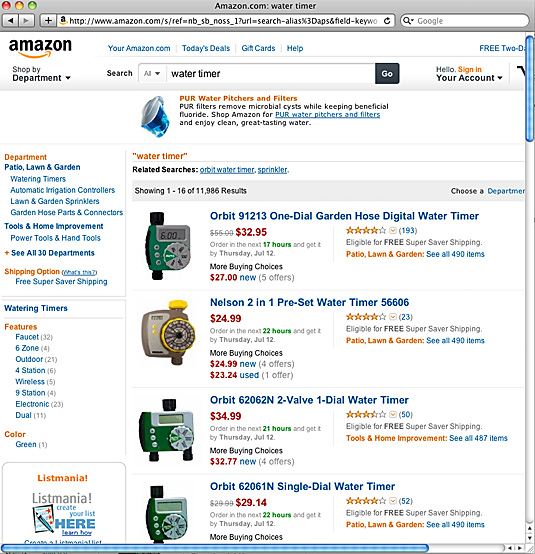Click the Amazon logo
Viewport: 535px width, 554px height.
40,48
